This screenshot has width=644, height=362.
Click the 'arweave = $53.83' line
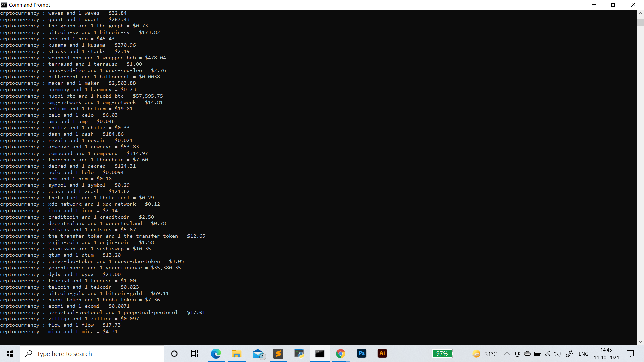point(69,147)
